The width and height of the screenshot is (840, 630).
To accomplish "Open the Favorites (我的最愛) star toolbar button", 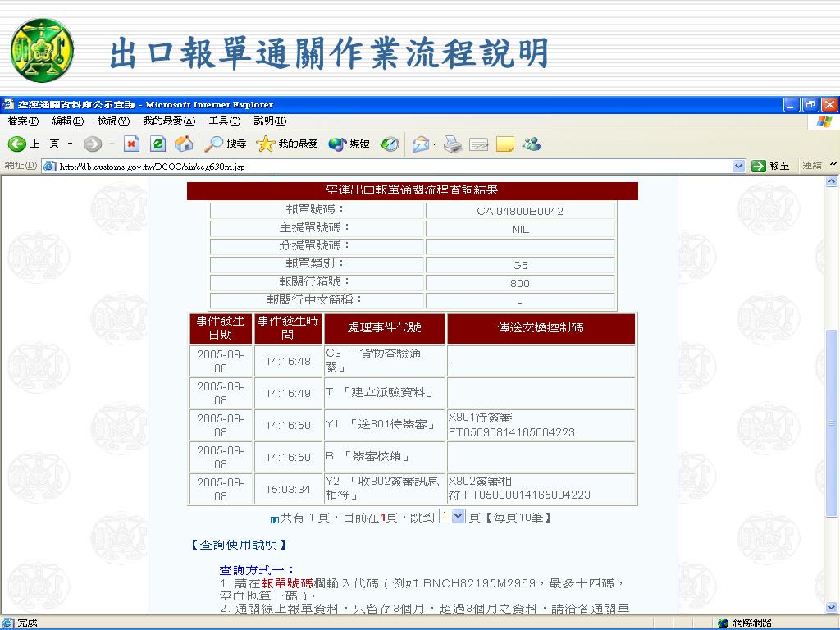I will pyautogui.click(x=287, y=144).
